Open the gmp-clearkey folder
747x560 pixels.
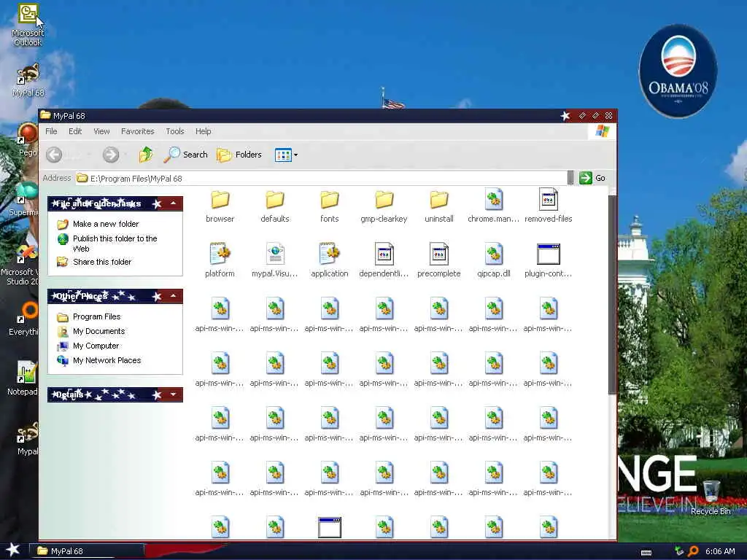[x=384, y=206]
